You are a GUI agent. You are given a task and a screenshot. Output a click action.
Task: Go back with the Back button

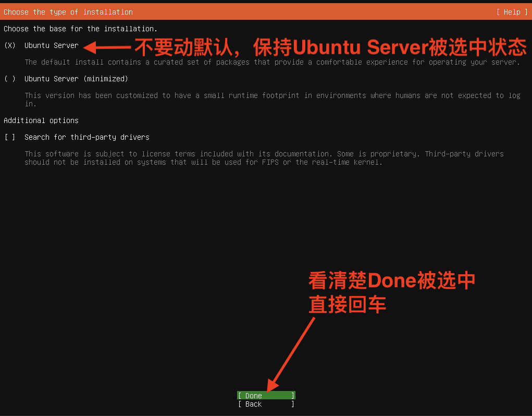point(266,404)
